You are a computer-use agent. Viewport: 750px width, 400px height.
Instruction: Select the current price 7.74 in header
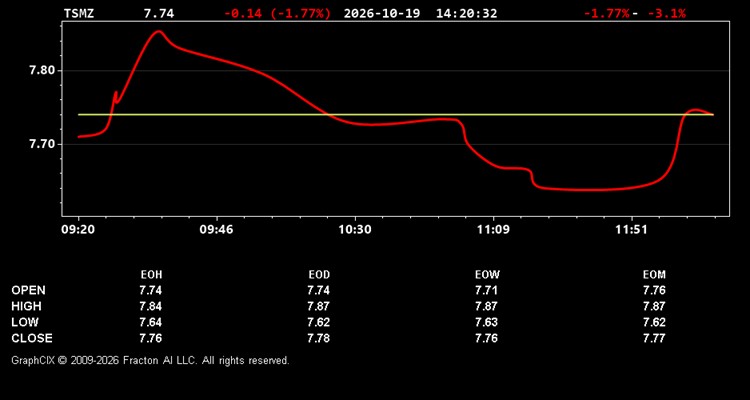coord(159,13)
